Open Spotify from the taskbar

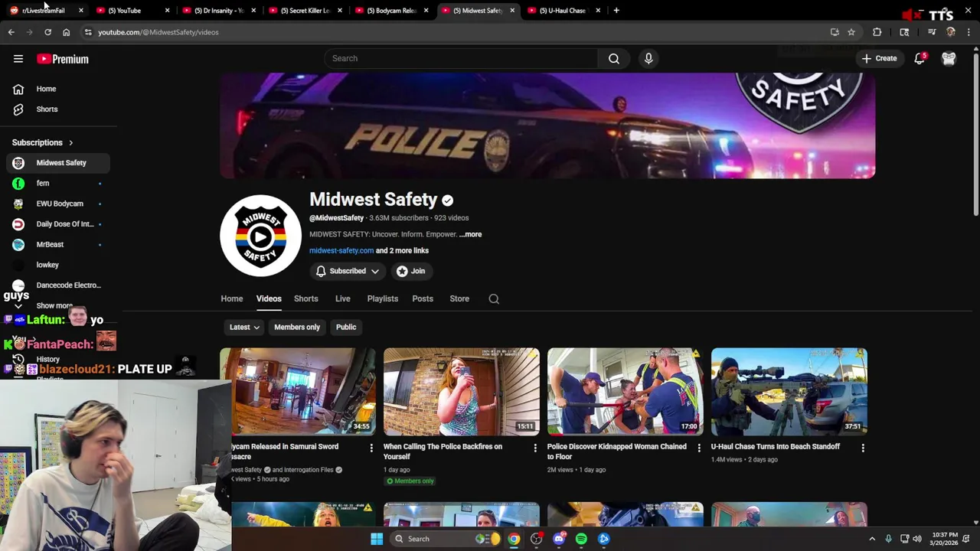pos(581,539)
